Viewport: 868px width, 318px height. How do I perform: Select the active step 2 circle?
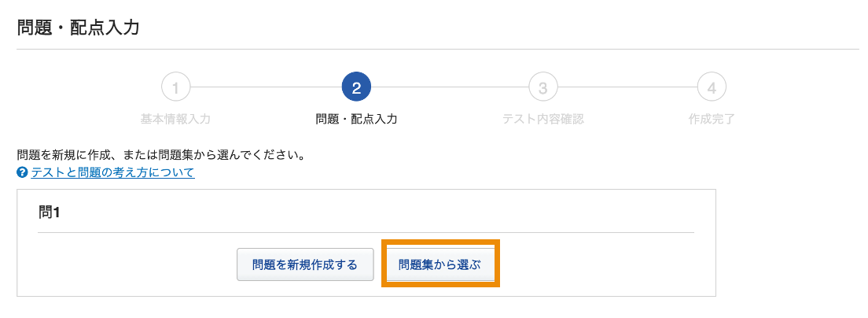[356, 87]
